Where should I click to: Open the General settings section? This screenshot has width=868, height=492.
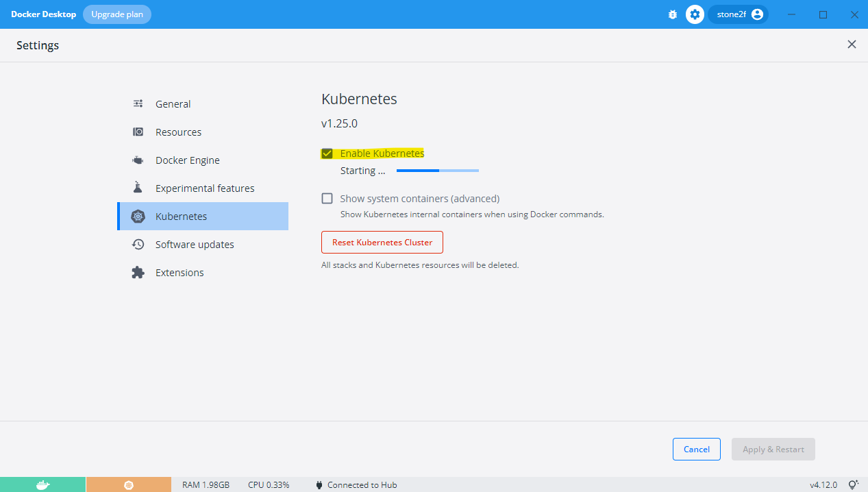(203, 104)
